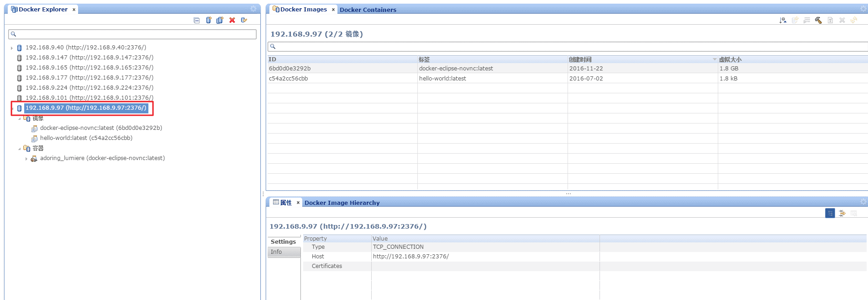Select image row c54a2cc56cbb in table
The width and height of the screenshot is (868, 300).
pyautogui.click(x=568, y=78)
